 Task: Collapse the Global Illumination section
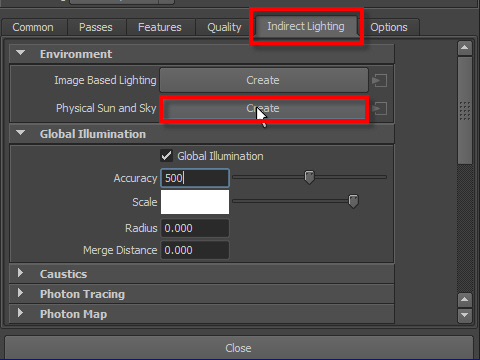pyautogui.click(x=21, y=133)
